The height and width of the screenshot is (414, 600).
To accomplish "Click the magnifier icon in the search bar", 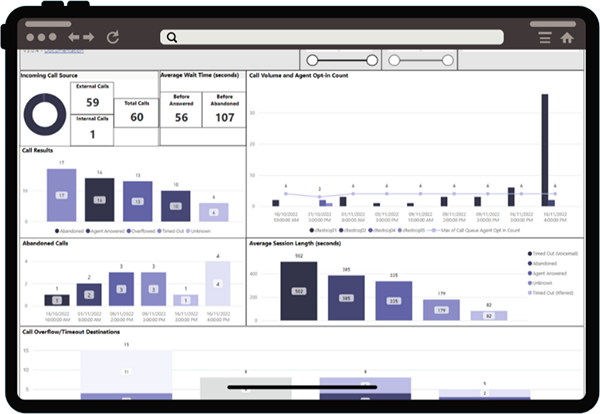I will click(x=172, y=37).
